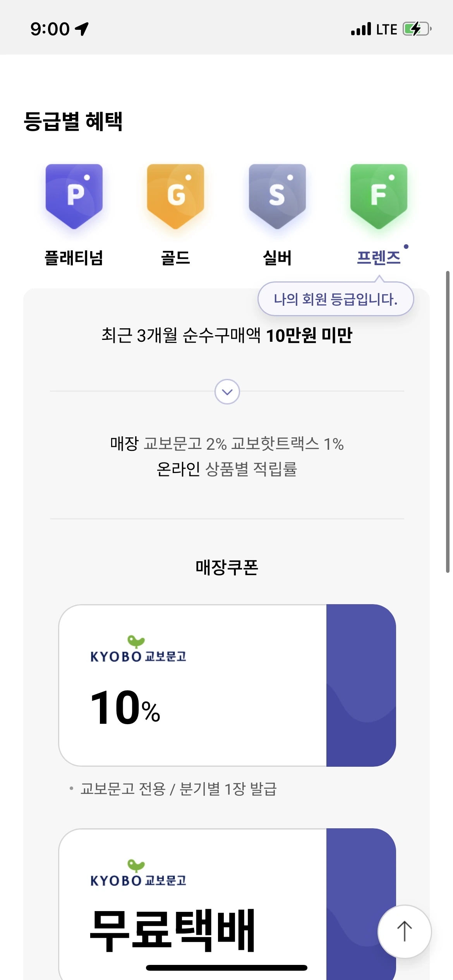Image resolution: width=453 pixels, height=980 pixels.
Task: Switch to the 실버 grade tab
Action: 277,258
